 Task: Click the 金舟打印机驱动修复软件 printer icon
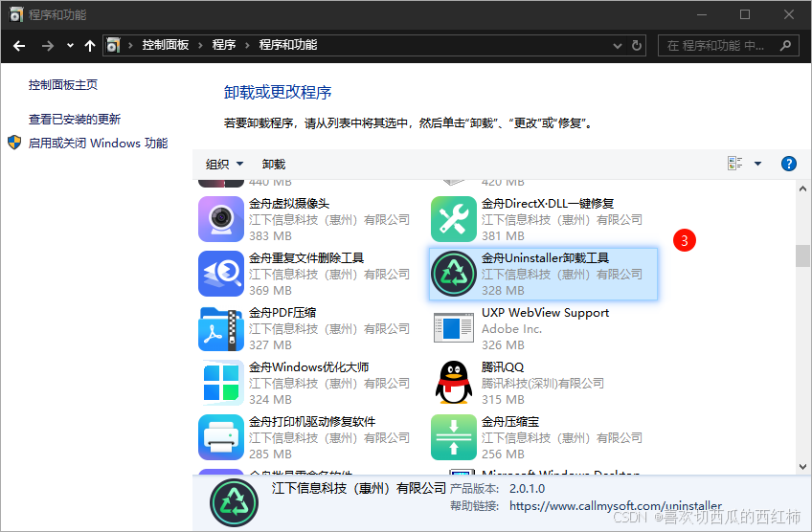221,437
